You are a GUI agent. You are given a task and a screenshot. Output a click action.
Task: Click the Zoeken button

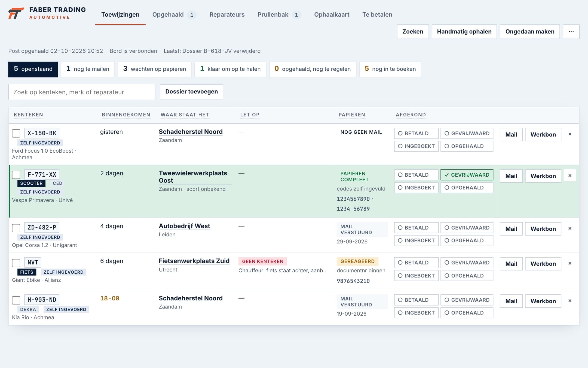[x=413, y=32]
